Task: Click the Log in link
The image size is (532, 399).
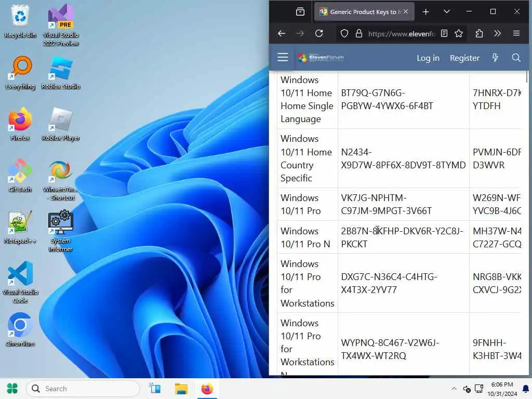Action: click(x=428, y=58)
